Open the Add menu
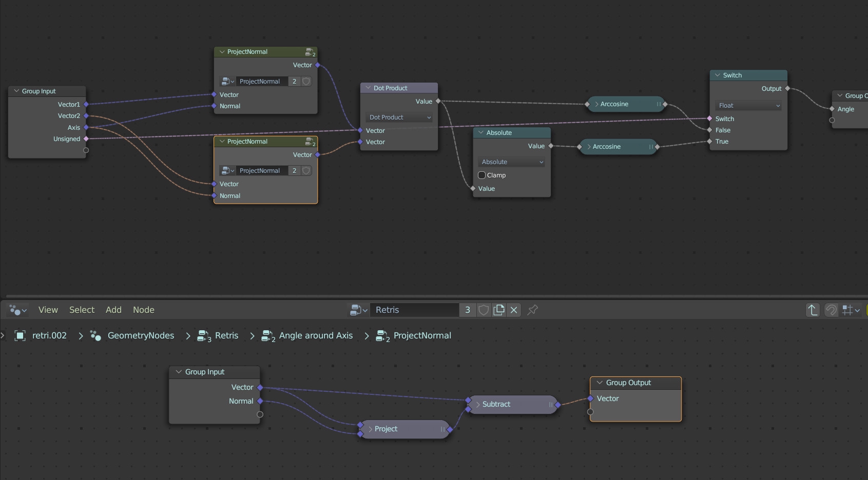This screenshot has height=480, width=868. click(113, 310)
